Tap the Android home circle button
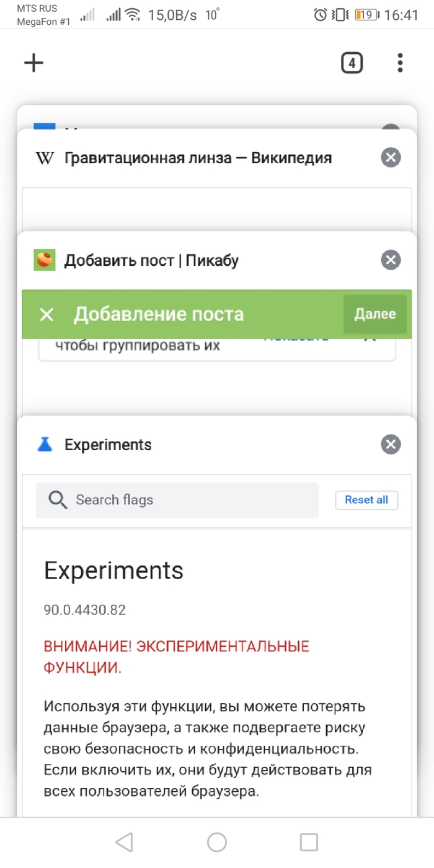434x868 pixels. 217,842
